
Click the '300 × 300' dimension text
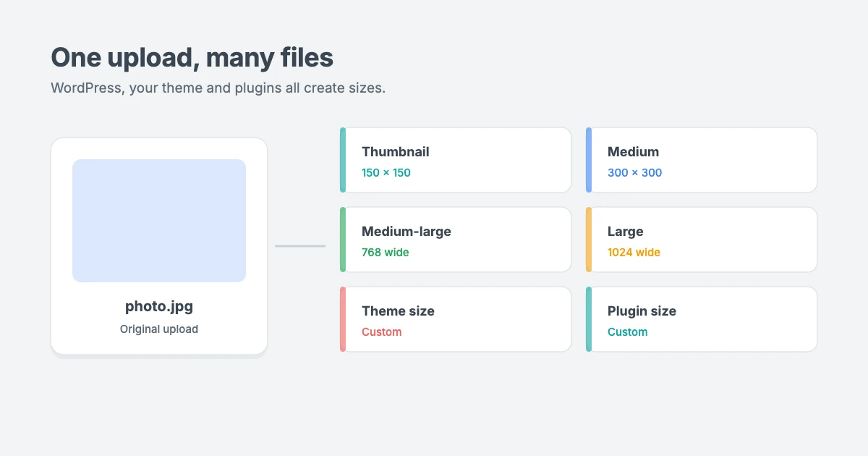[x=634, y=172]
